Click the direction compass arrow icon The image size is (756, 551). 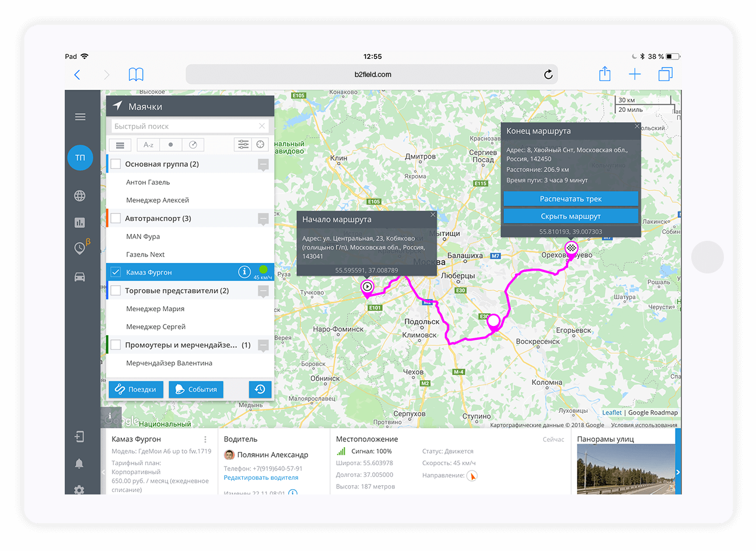click(x=472, y=476)
